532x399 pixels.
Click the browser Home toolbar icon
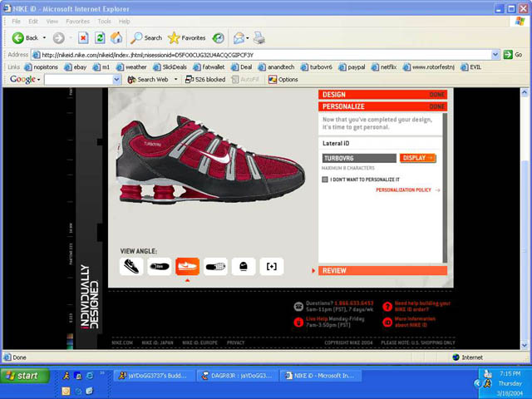[116, 37]
